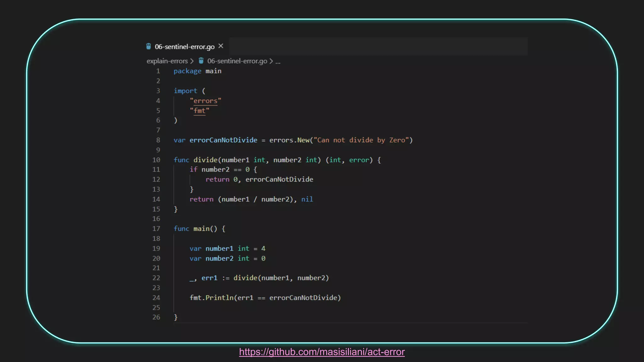Click divide(number1, number2) call on line 22
Image resolution: width=644 pixels, height=362 pixels.
(x=281, y=278)
